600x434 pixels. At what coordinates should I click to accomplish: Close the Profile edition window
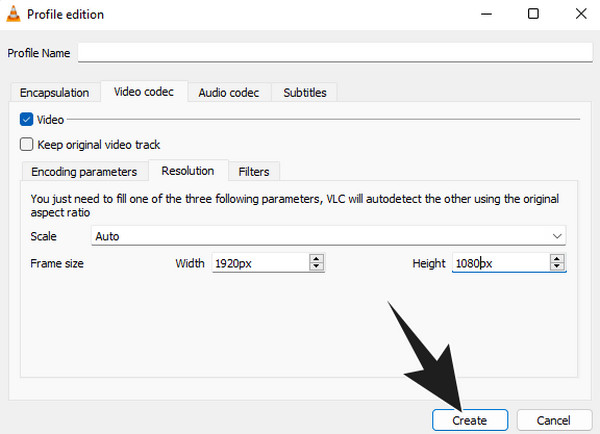point(581,14)
